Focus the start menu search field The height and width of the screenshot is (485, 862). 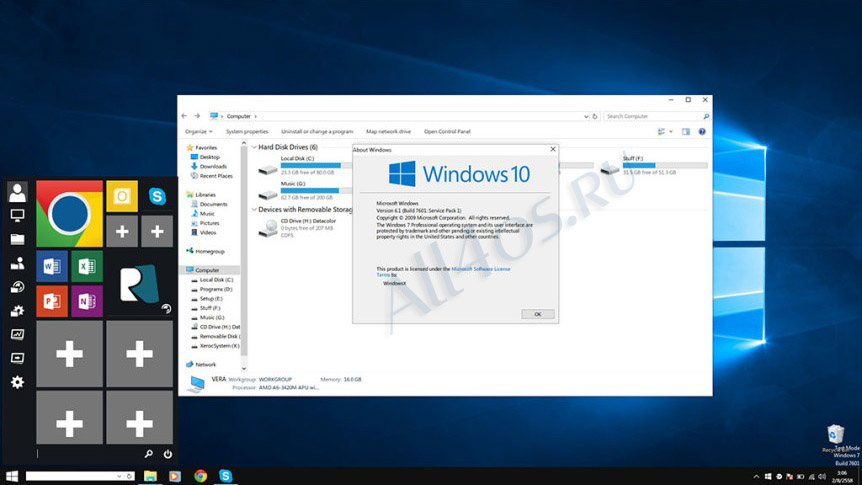[88, 454]
